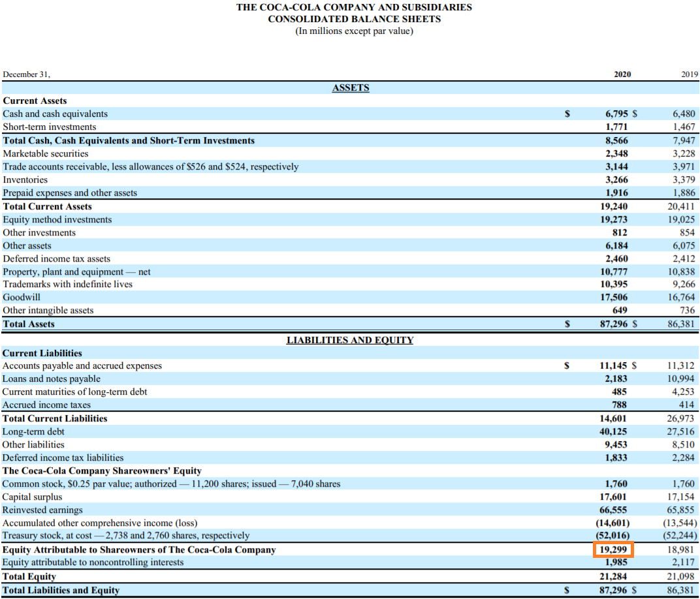The width and height of the screenshot is (700, 599).
Task: Click the 'Current Liabilities' heading
Action: coord(42,353)
